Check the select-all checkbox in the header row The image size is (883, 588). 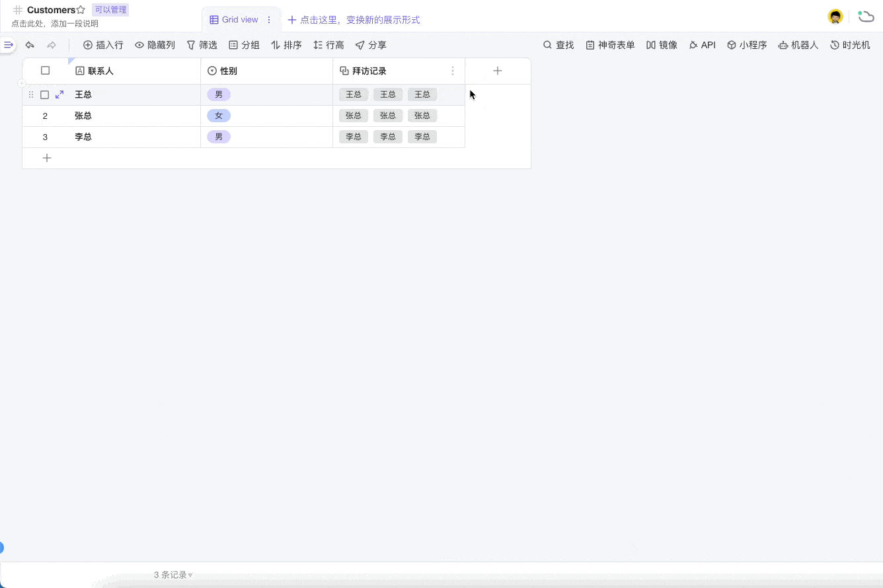coord(45,71)
